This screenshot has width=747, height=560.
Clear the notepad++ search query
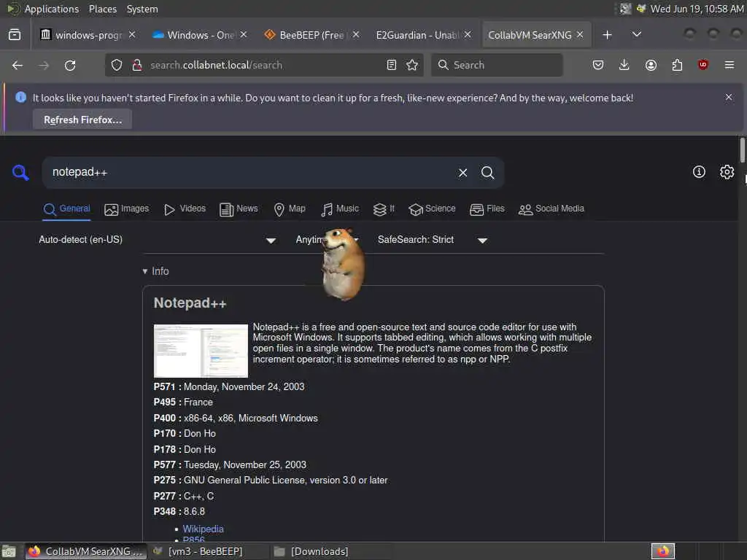pos(462,173)
